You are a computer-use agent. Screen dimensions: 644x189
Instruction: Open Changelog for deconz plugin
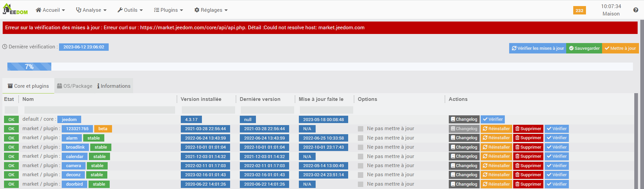[x=464, y=175]
